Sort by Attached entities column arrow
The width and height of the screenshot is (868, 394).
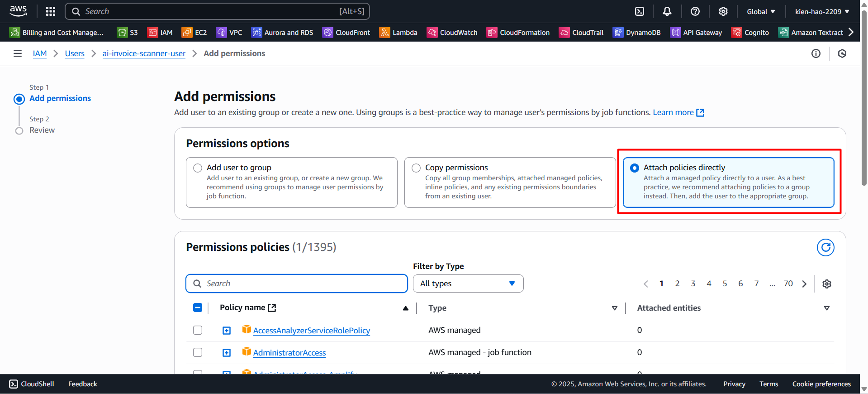point(827,308)
